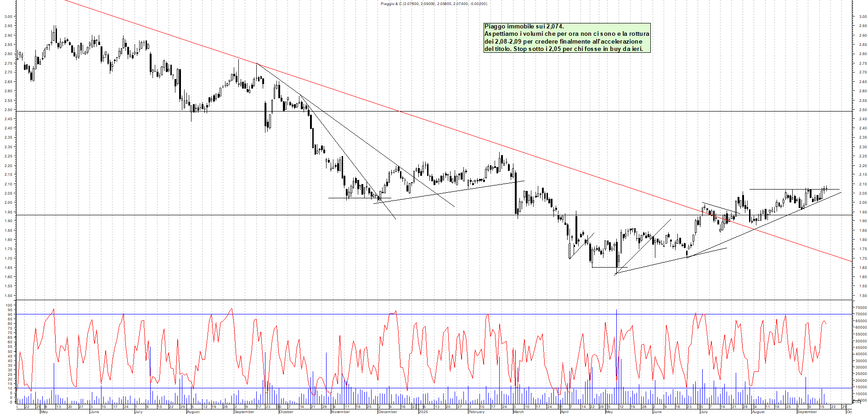Click annotation line starting 'dei 2,08-2,09 per credere'

564,41
